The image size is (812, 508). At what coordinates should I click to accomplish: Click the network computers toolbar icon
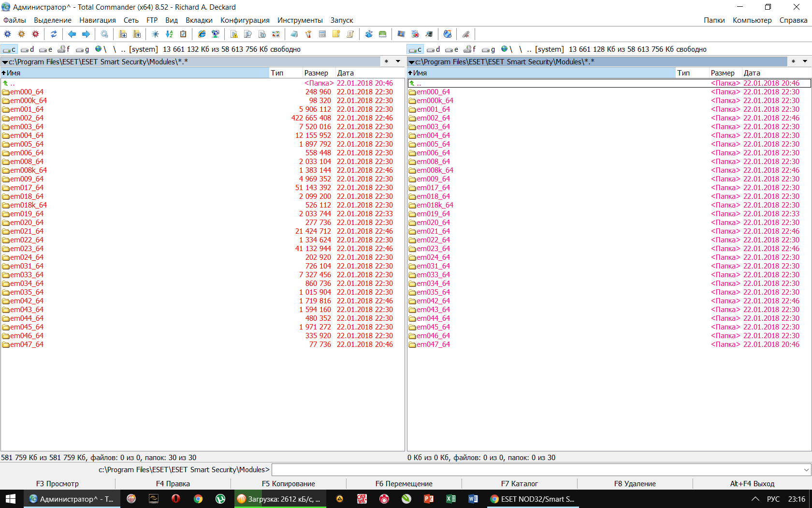[216, 34]
